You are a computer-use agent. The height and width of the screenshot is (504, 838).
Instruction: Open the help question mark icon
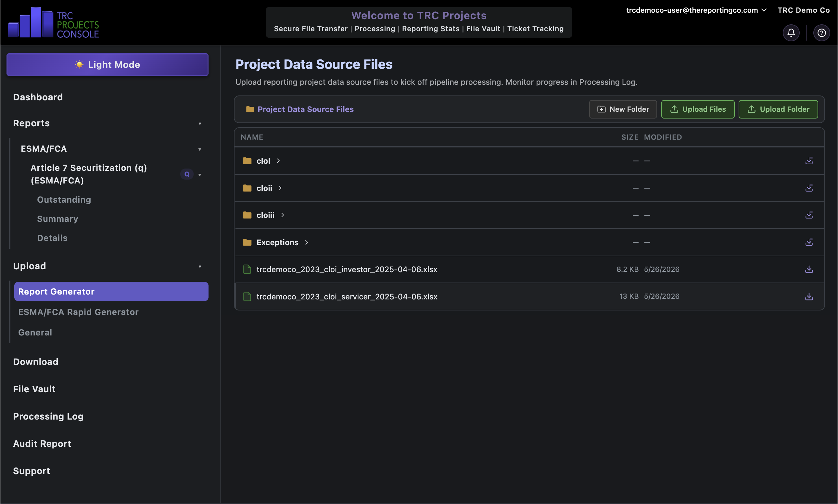821,32
